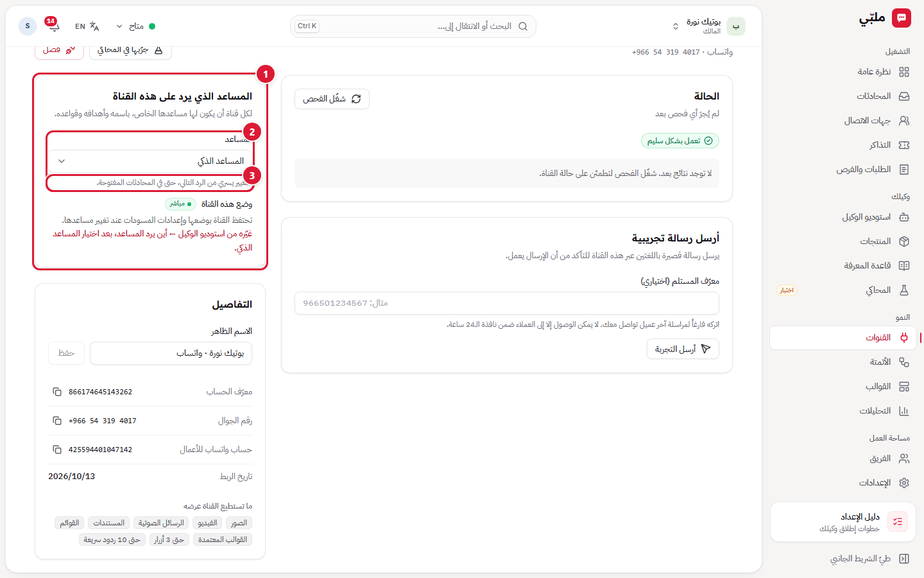The image size is (924, 578).
Task: Click the ملبّي logo at top
Action: point(885,19)
